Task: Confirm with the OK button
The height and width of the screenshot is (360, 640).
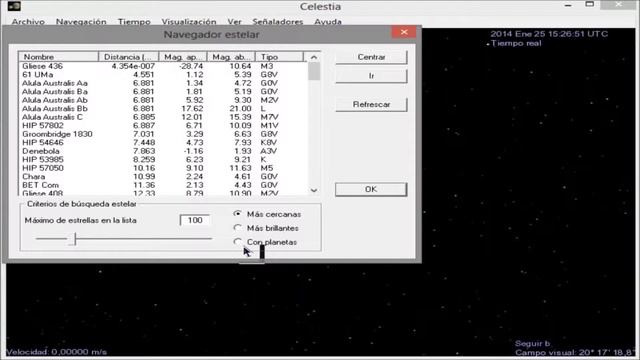Action: 371,189
